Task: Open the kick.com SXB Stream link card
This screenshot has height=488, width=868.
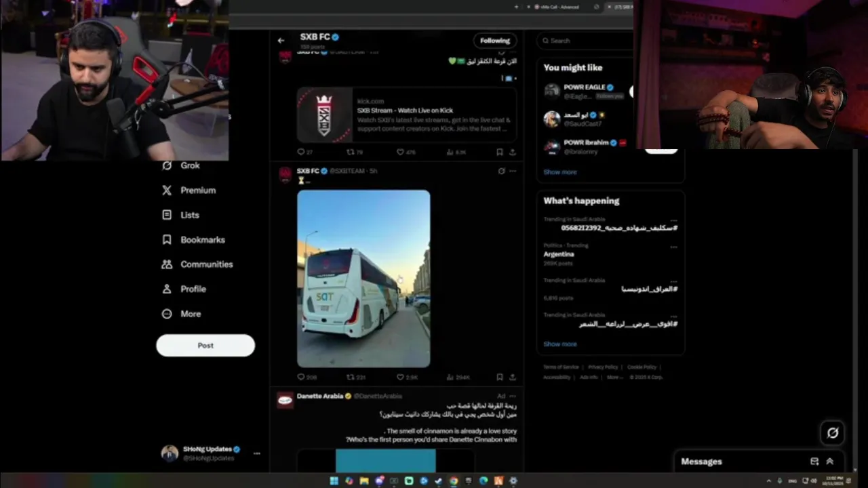Action: pos(407,115)
